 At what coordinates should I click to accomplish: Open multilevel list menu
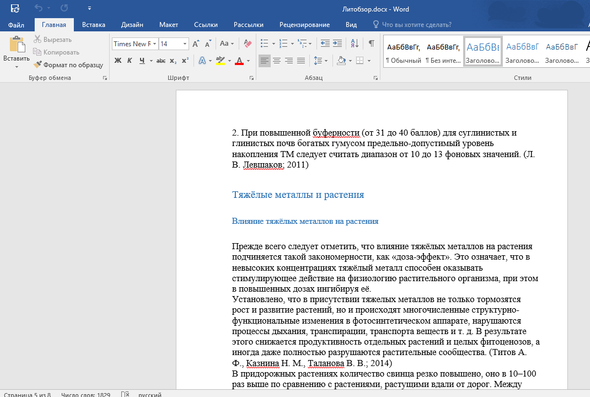(x=304, y=44)
